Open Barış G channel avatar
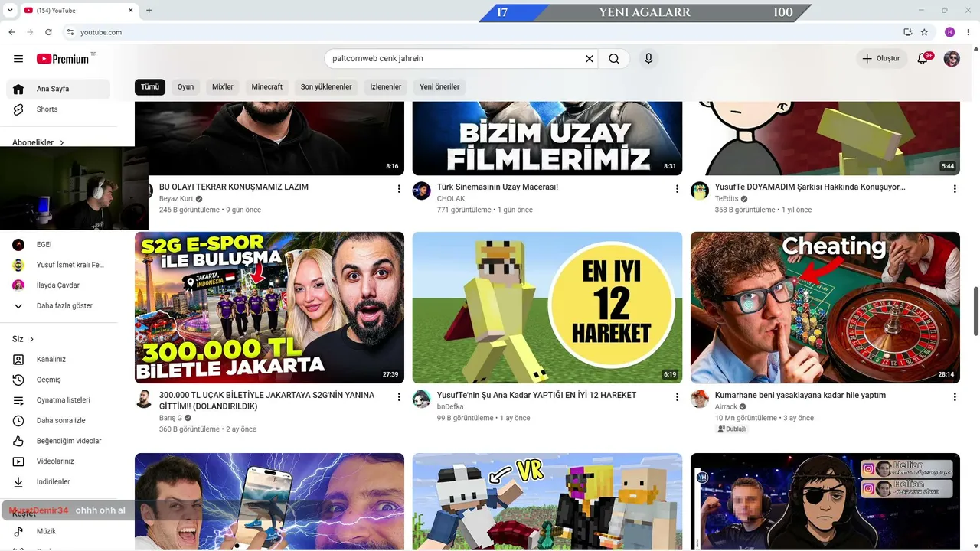 pos(144,399)
